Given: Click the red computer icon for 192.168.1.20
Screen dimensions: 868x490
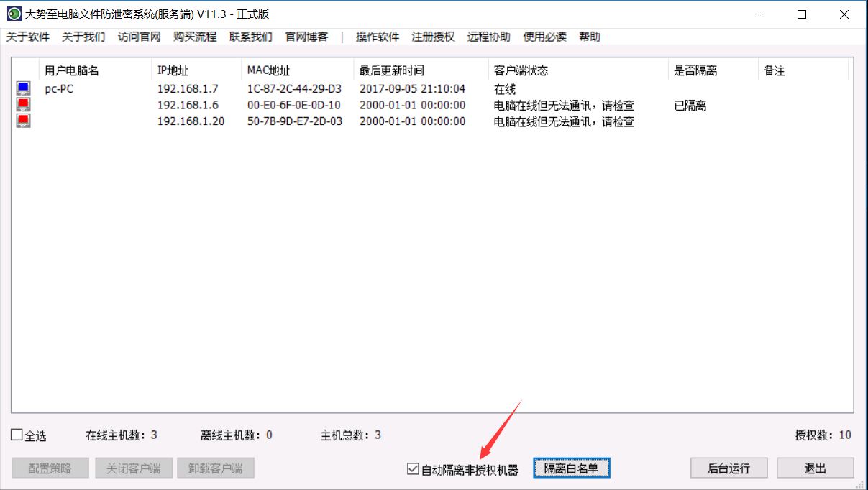Looking at the screenshot, I should (x=24, y=121).
